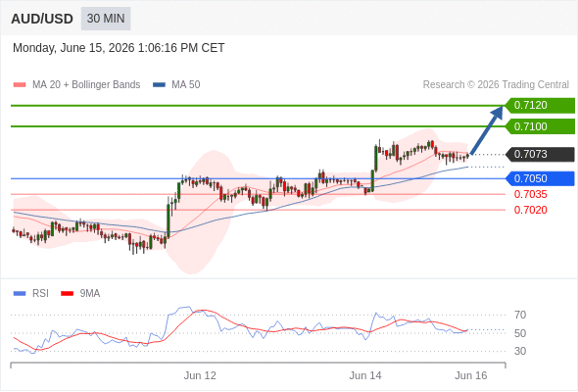The height and width of the screenshot is (392, 578).
Task: Click the Jun 14 date axis label
Action: pos(365,375)
